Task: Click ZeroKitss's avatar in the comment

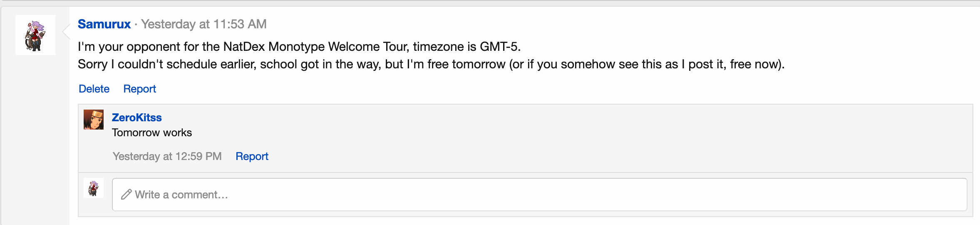Action: click(x=94, y=120)
